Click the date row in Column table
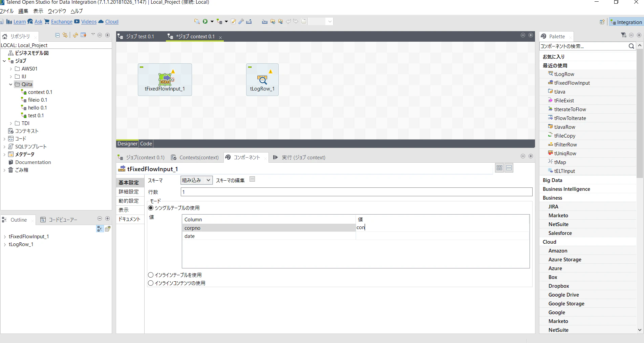Screen dimensions: 644x343 tap(356, 236)
